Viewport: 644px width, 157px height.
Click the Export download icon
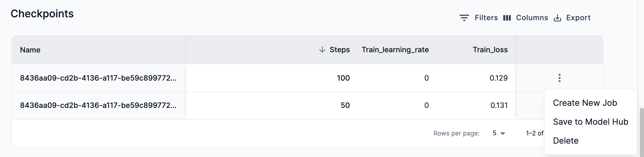coord(557,18)
